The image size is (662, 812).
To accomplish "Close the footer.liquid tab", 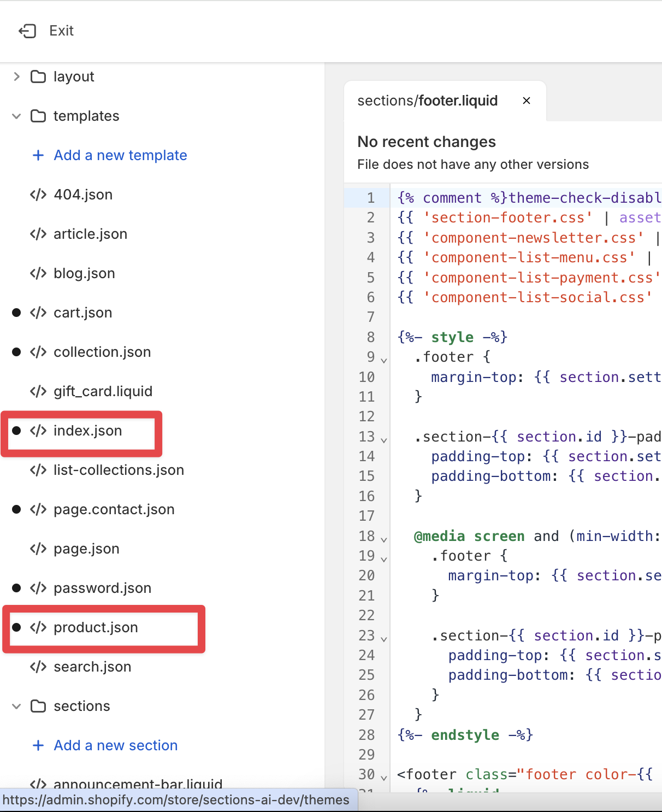I will [527, 101].
